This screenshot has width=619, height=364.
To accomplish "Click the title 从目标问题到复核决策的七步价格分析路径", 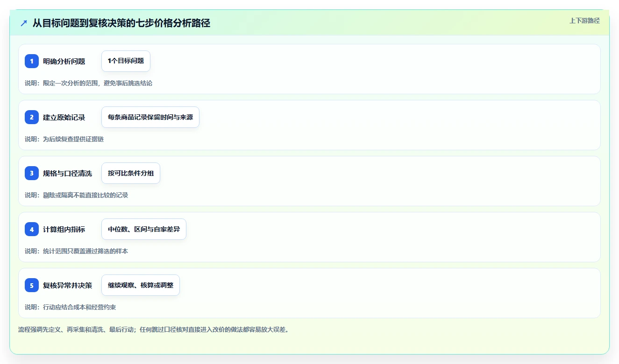I will pyautogui.click(x=121, y=23).
